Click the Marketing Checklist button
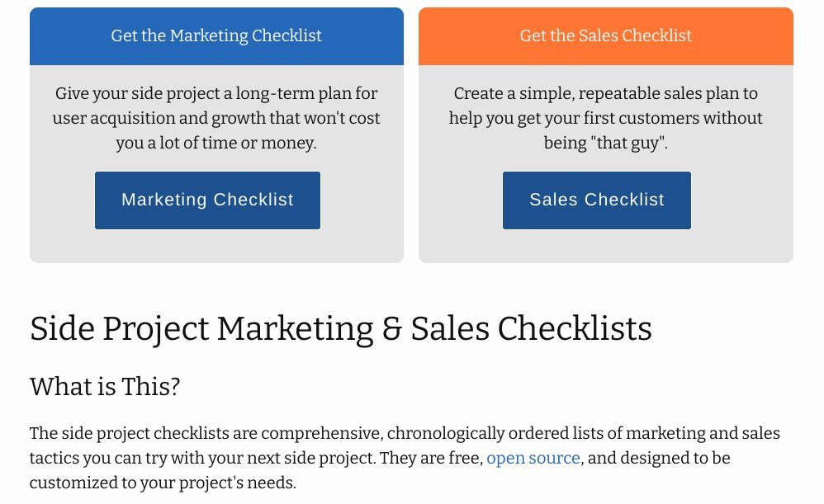This screenshot has height=504, width=824. 207,200
